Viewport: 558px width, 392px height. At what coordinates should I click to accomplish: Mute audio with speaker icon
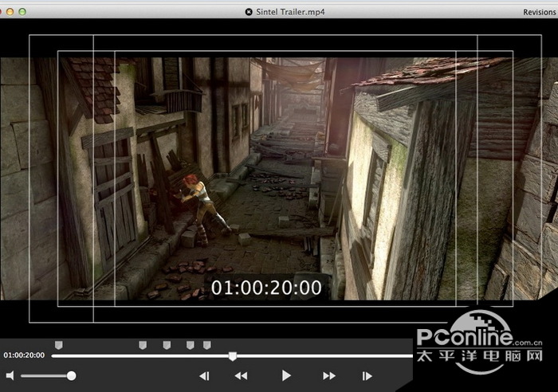(x=10, y=375)
